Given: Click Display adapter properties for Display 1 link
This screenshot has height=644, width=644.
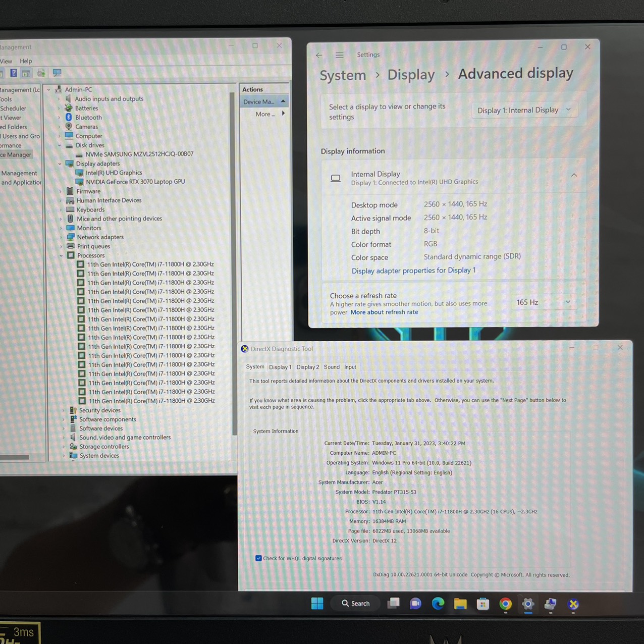Looking at the screenshot, I should pos(413,271).
